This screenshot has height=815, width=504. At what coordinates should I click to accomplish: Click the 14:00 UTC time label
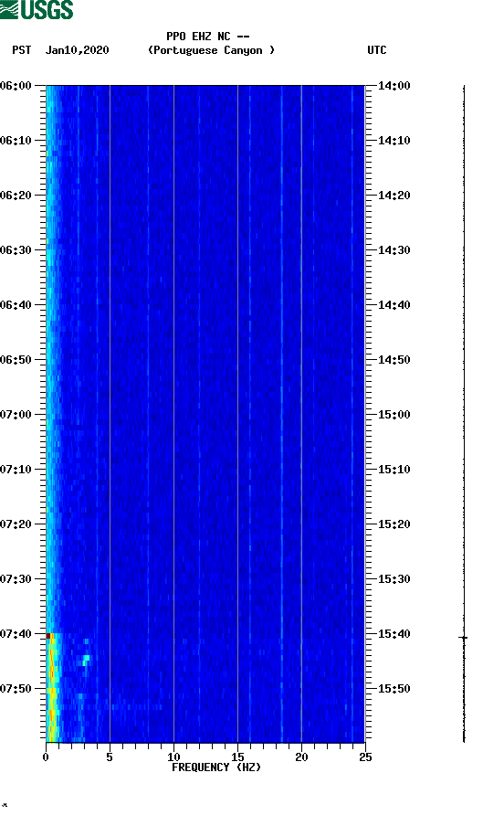tap(394, 86)
